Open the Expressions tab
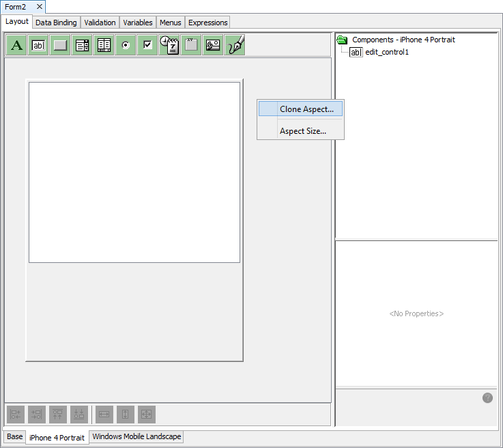The width and height of the screenshot is (503, 448). [207, 23]
